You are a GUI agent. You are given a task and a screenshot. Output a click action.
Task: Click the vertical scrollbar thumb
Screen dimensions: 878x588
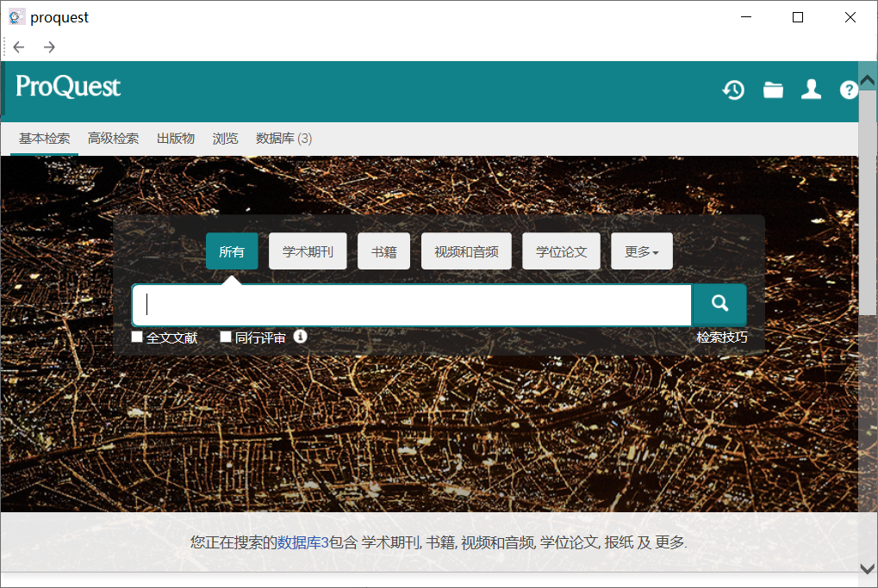tap(868, 201)
